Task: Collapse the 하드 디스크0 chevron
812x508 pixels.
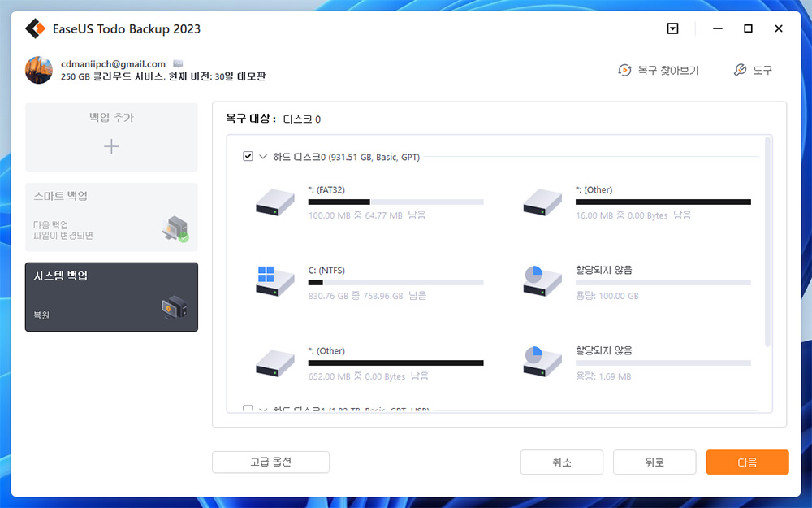Action: (263, 156)
